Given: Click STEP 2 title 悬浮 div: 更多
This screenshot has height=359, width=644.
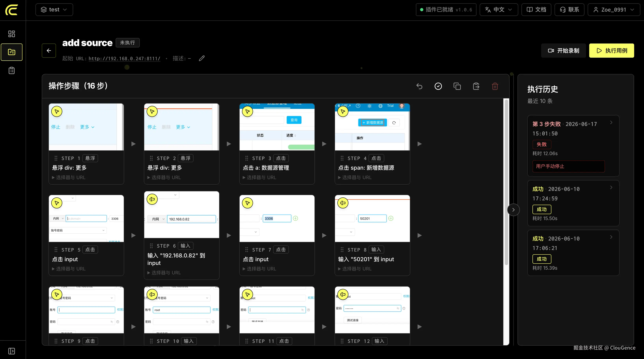Looking at the screenshot, I should click(x=165, y=168).
